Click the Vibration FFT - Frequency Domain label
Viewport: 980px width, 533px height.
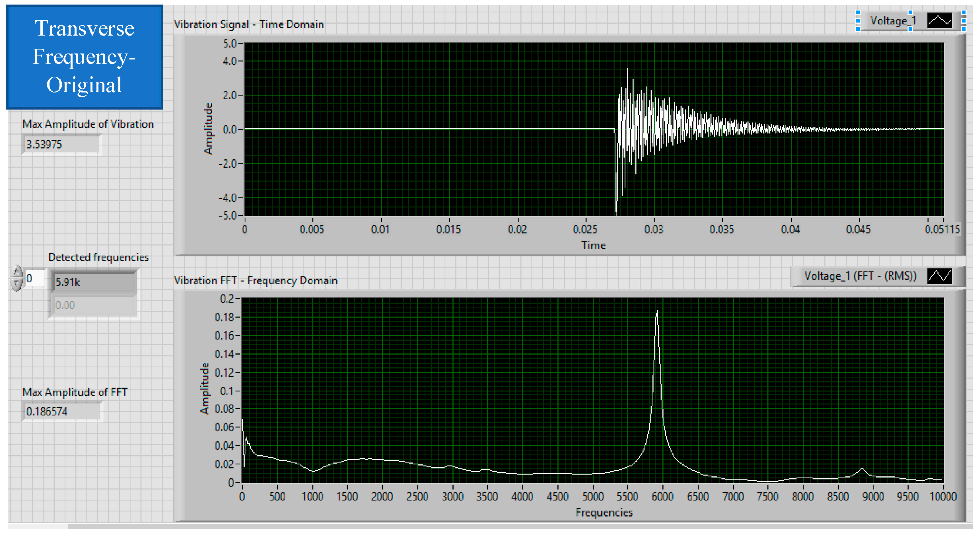pos(255,280)
